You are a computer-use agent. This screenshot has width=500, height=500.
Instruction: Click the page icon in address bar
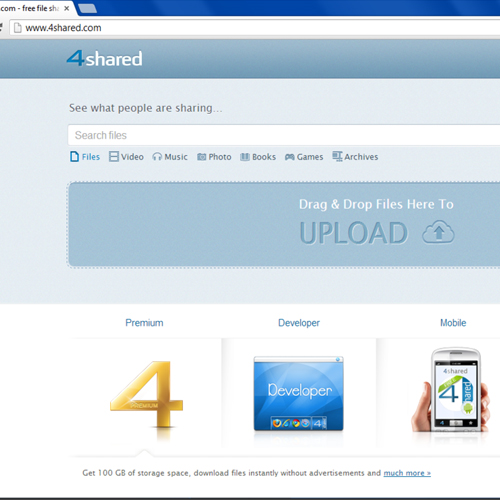[x=18, y=28]
